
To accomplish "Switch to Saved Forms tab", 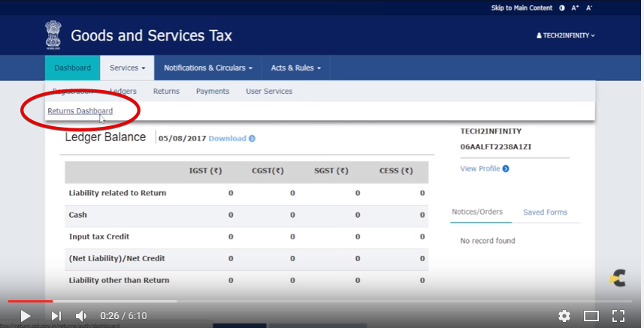I will click(x=545, y=212).
